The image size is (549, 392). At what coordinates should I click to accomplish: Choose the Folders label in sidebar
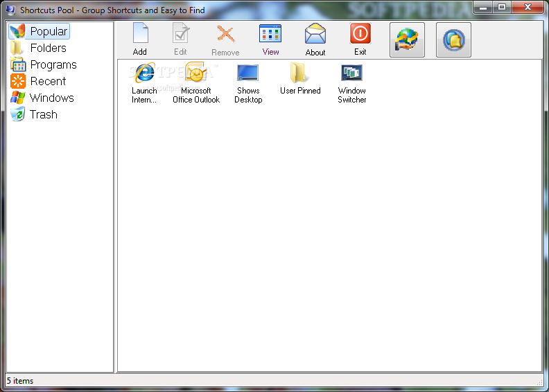pyautogui.click(x=49, y=48)
